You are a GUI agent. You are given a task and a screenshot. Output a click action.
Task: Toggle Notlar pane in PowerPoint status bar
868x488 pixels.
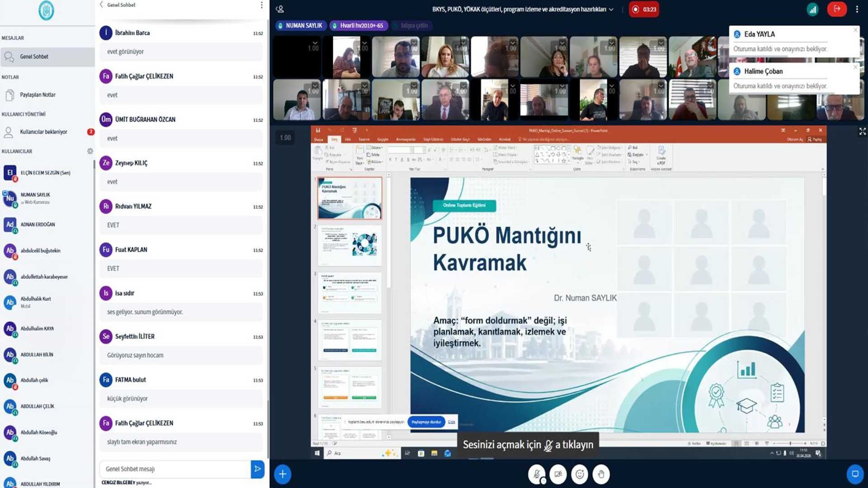(x=694, y=444)
